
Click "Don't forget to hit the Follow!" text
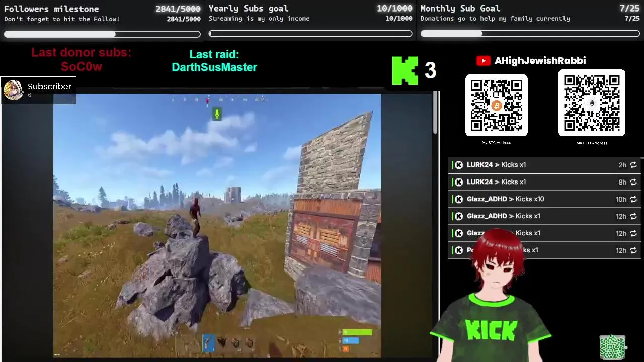point(62,19)
